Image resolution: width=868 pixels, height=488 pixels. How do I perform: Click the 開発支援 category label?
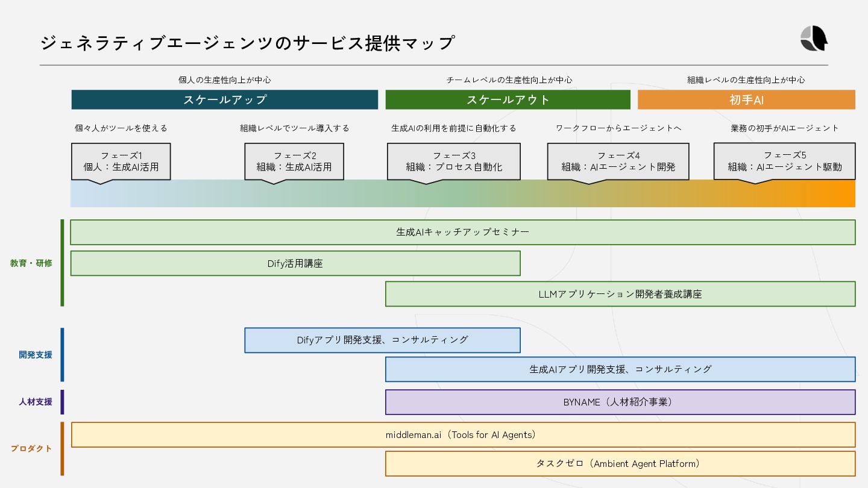point(36,355)
